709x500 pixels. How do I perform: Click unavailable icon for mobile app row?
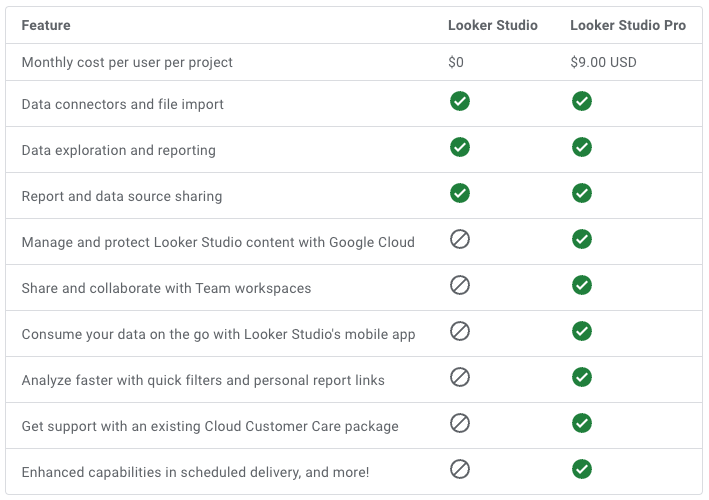pyautogui.click(x=460, y=331)
